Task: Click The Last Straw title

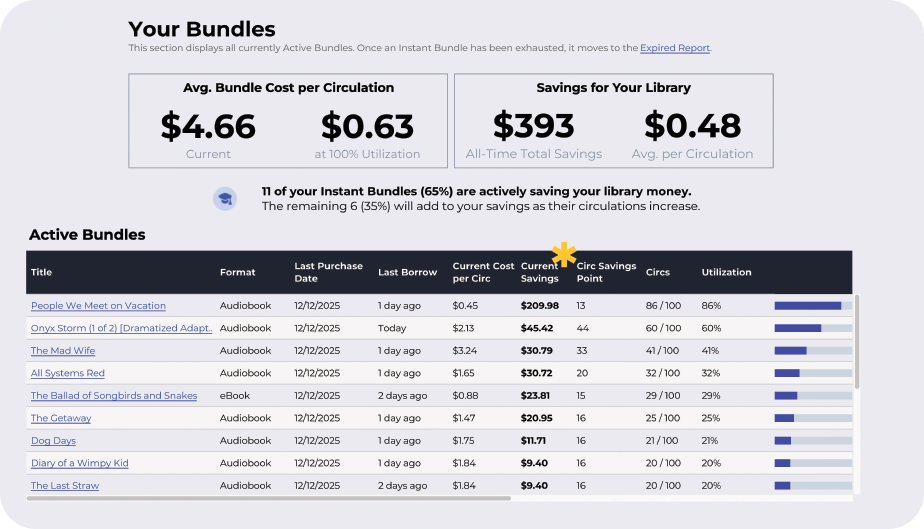Action: point(64,486)
